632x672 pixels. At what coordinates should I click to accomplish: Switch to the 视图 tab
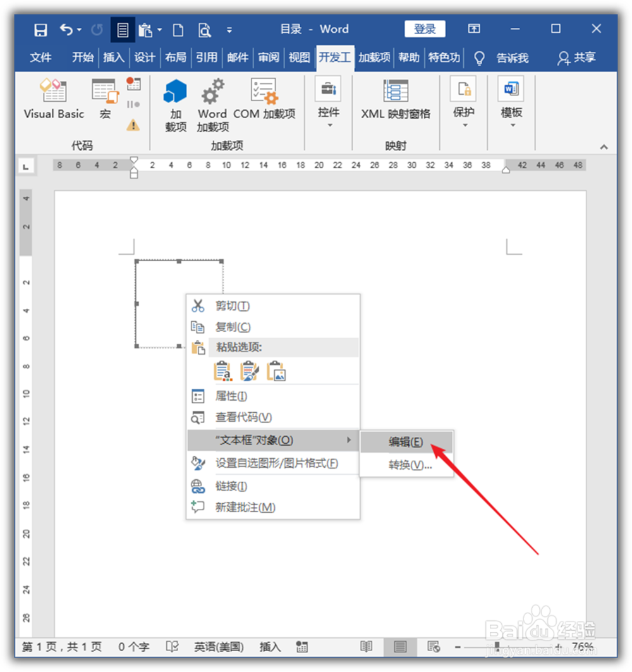point(299,57)
